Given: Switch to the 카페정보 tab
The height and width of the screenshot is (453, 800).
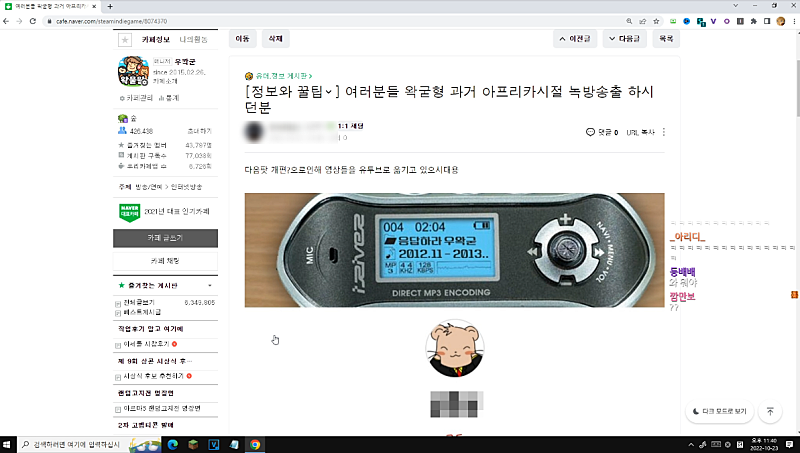Looking at the screenshot, I should (x=156, y=39).
